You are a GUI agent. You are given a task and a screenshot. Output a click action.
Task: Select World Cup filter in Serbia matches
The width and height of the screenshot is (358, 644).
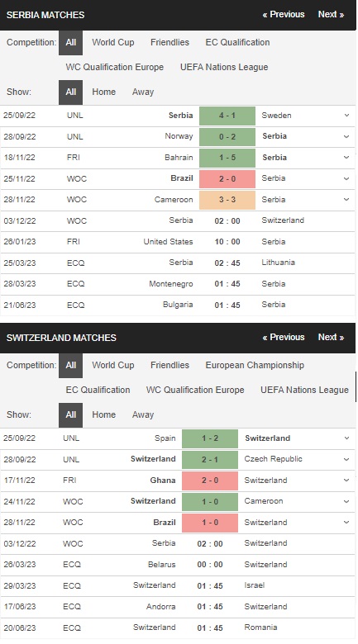113,42
